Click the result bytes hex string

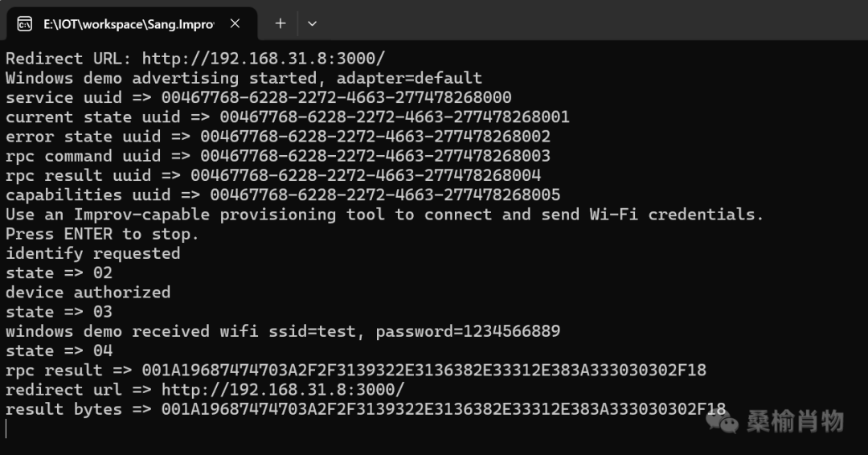click(x=444, y=409)
